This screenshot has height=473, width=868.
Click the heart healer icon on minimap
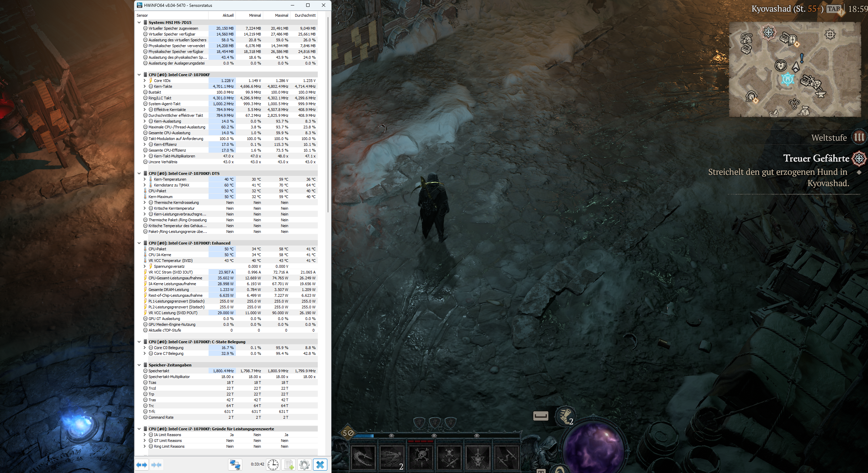pyautogui.click(x=781, y=65)
